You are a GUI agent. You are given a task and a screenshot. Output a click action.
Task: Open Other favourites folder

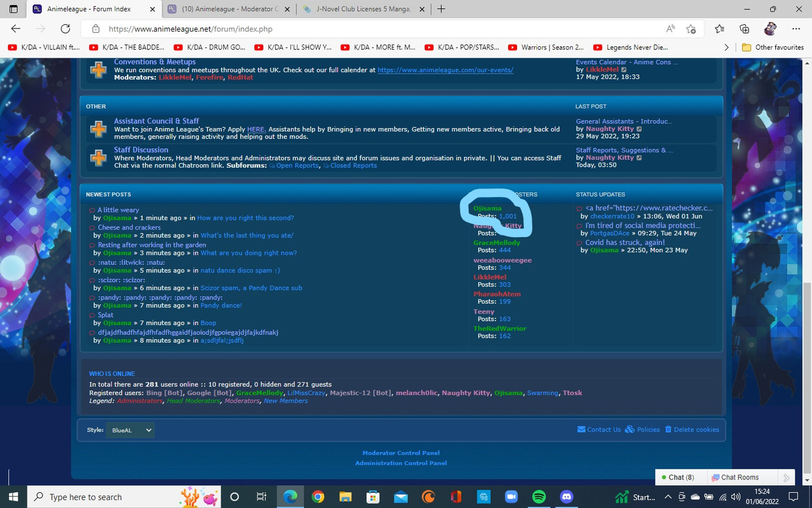(772, 47)
